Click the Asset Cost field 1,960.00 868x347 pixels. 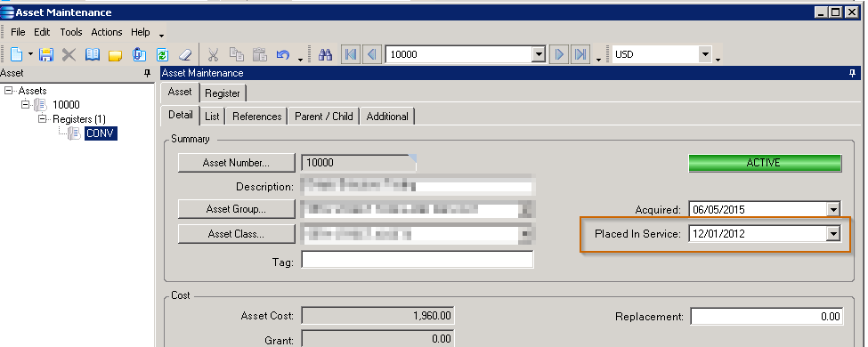point(377,316)
